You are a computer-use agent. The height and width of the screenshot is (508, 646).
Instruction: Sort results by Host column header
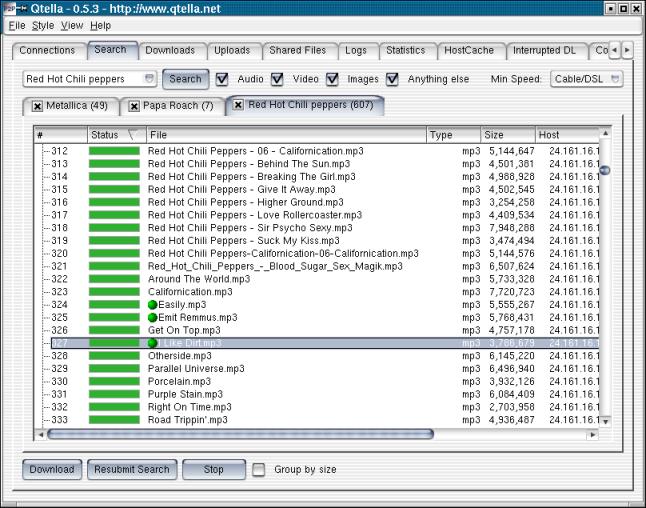point(567,135)
